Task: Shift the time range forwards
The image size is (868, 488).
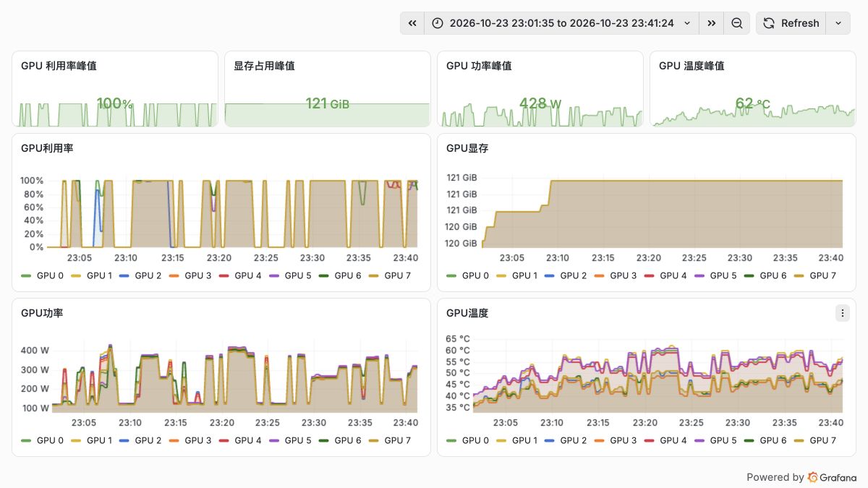Action: [x=712, y=23]
